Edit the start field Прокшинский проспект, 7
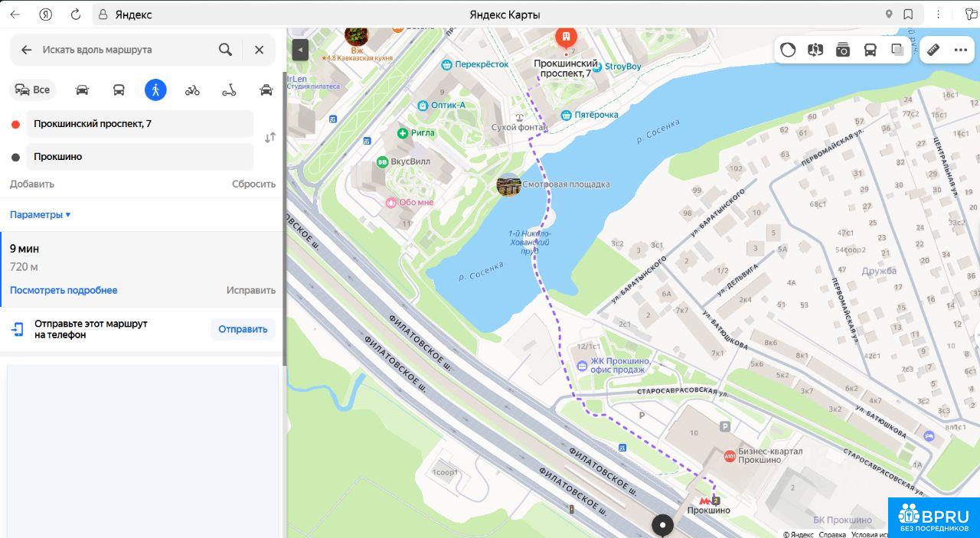The height and width of the screenshot is (538, 980). pos(139,123)
